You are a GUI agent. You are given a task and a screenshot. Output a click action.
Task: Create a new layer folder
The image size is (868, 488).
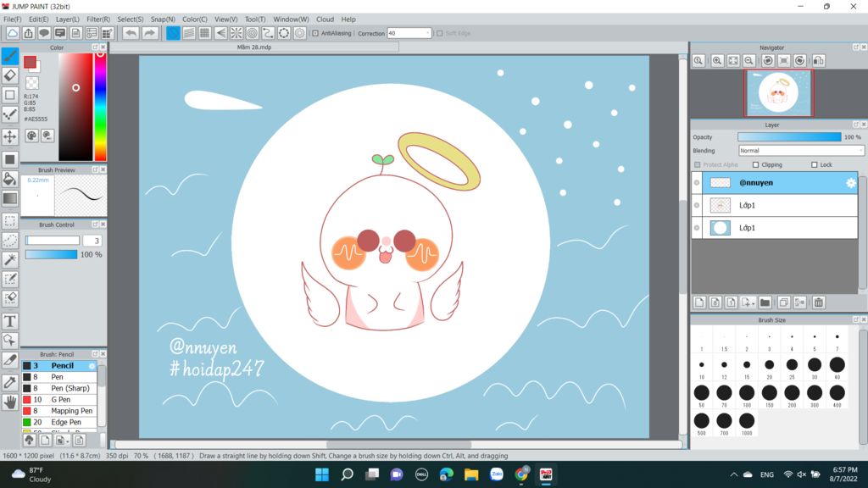point(765,302)
